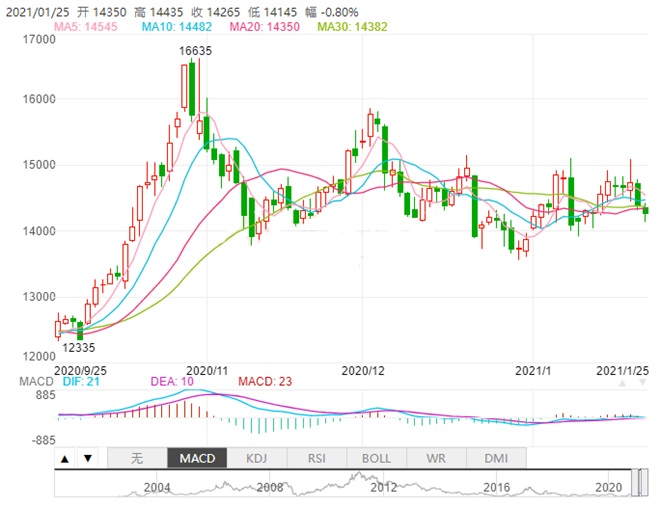Click the MA5: 14545 legend label

[x=86, y=27]
